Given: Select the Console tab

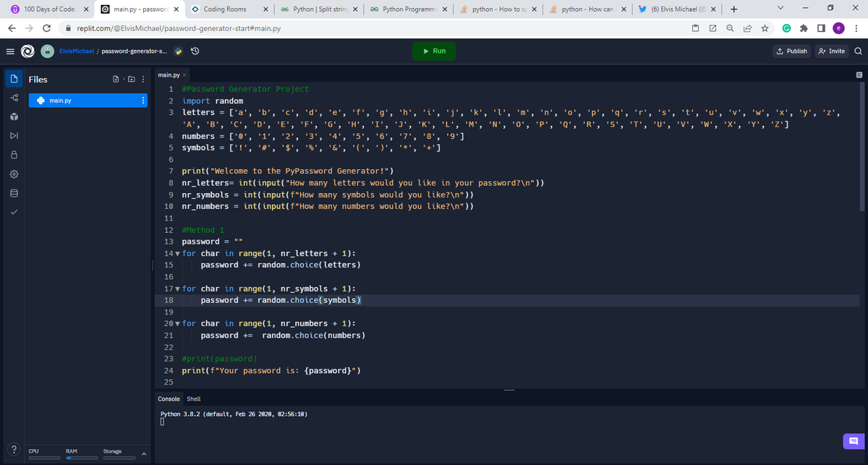Looking at the screenshot, I should tap(169, 398).
